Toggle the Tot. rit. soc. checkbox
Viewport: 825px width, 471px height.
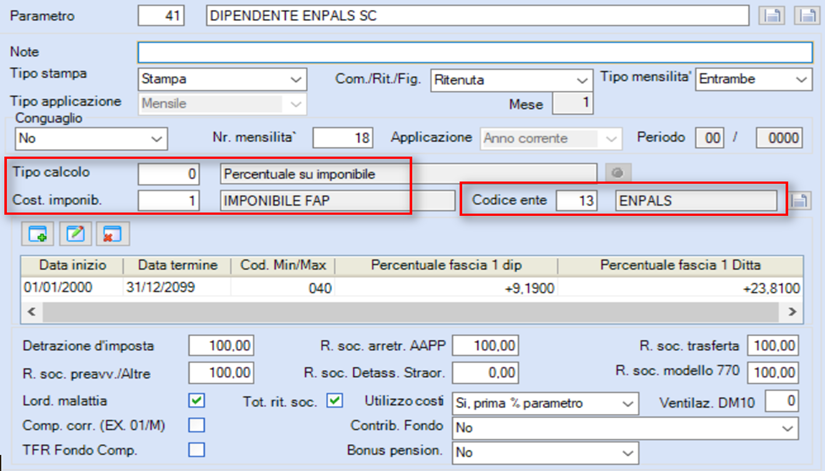point(335,400)
